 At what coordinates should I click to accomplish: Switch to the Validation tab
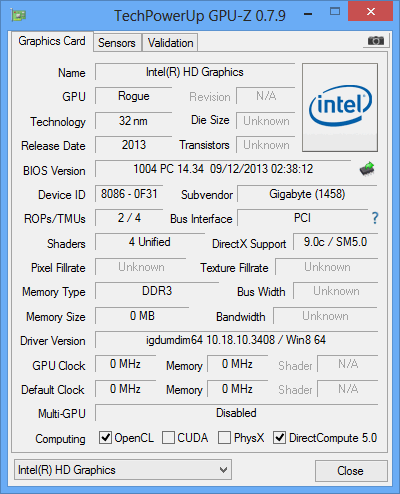[x=170, y=43]
